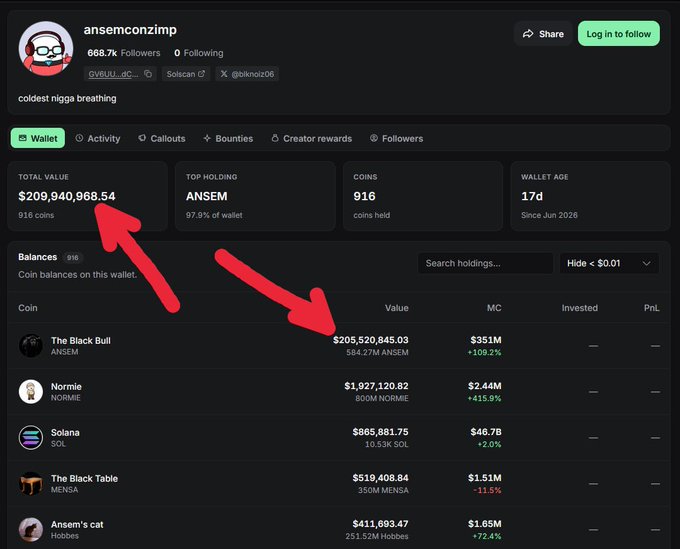The width and height of the screenshot is (680, 549).
Task: Click the Invested column header
Action: [x=579, y=308]
